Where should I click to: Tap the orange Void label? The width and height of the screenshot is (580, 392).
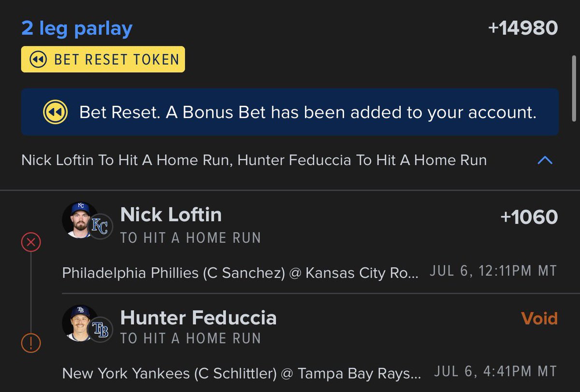pyautogui.click(x=540, y=319)
